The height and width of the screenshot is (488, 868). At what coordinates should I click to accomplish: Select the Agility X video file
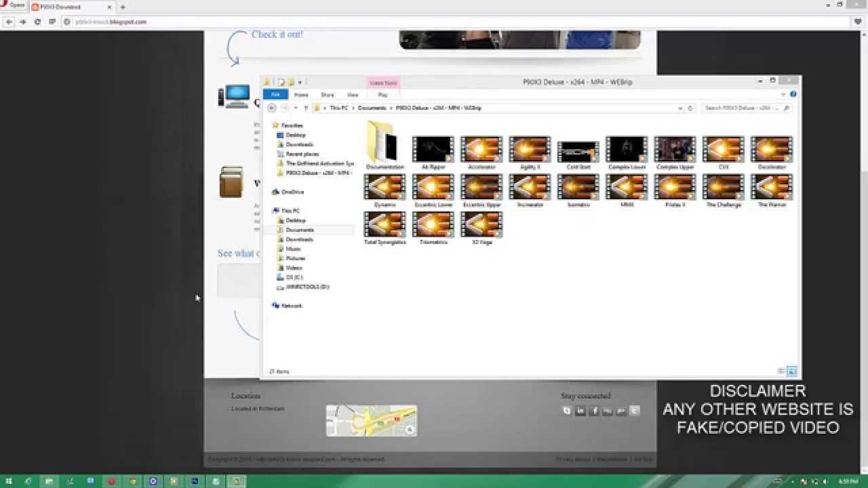coord(530,152)
